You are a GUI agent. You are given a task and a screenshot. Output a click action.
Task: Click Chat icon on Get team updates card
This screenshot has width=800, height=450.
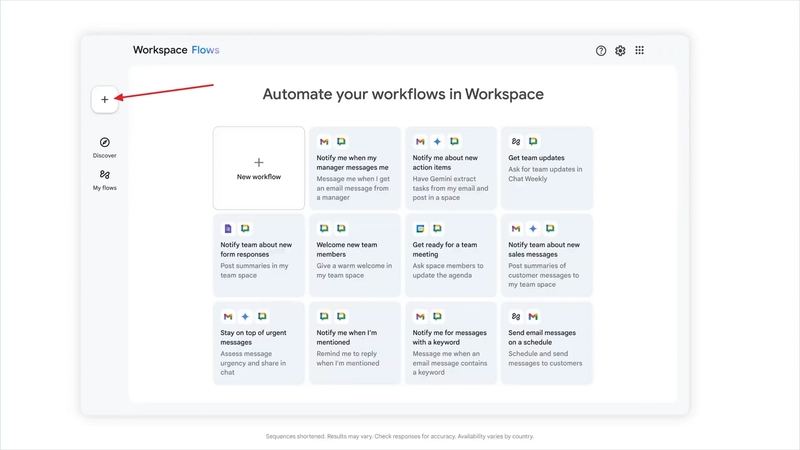(533, 141)
